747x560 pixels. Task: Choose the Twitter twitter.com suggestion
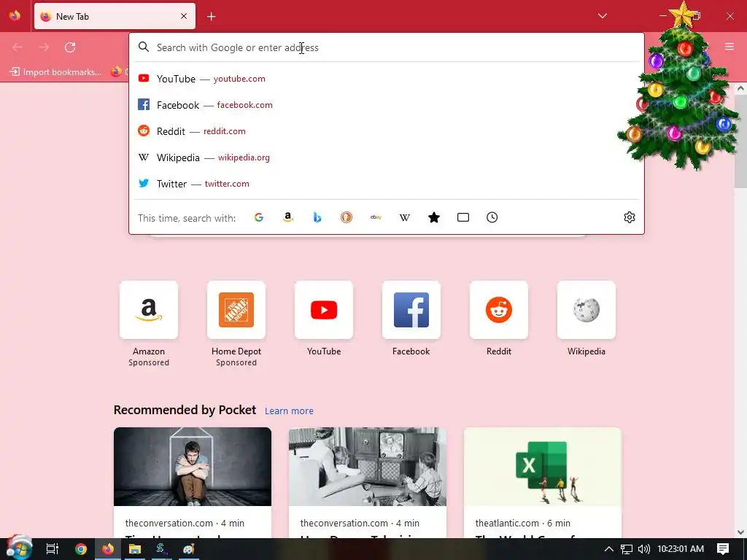387,183
